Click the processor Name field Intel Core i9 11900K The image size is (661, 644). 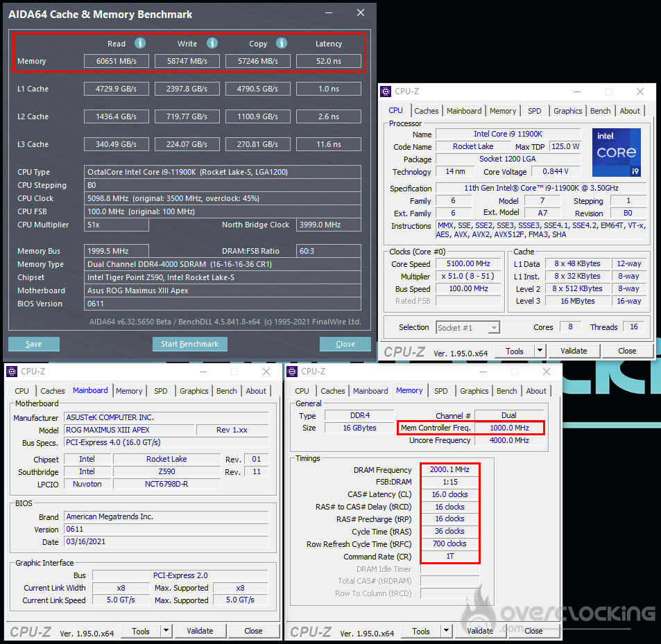coord(508,134)
